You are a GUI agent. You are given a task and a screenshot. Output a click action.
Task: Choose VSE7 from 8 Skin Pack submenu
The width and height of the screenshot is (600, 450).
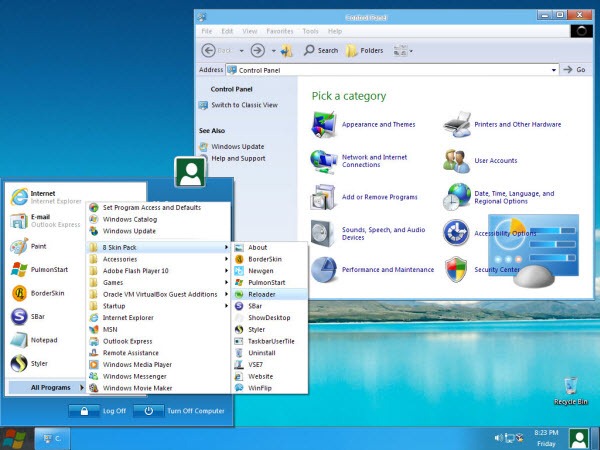coord(270,365)
